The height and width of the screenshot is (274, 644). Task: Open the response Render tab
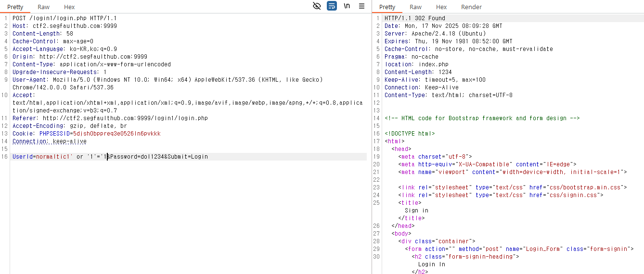(471, 7)
